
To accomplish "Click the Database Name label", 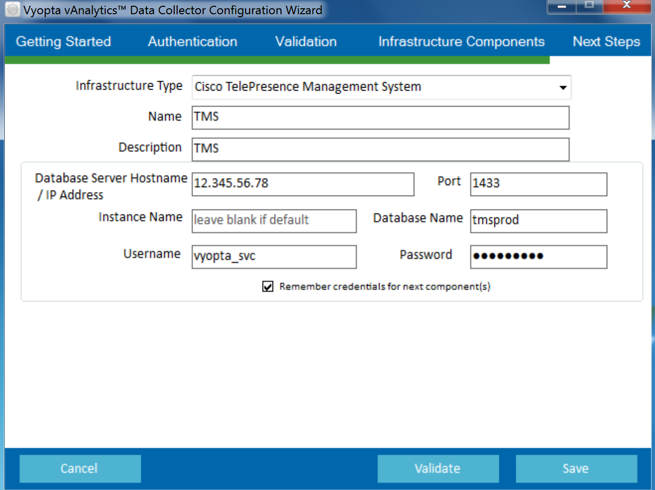I will coord(418,218).
